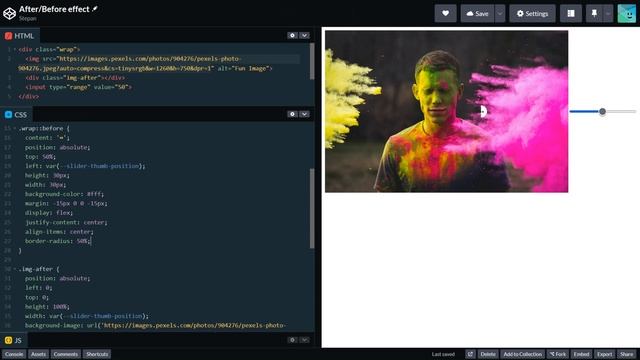
Task: Pin this pen with the pin icon
Action: [594, 13]
